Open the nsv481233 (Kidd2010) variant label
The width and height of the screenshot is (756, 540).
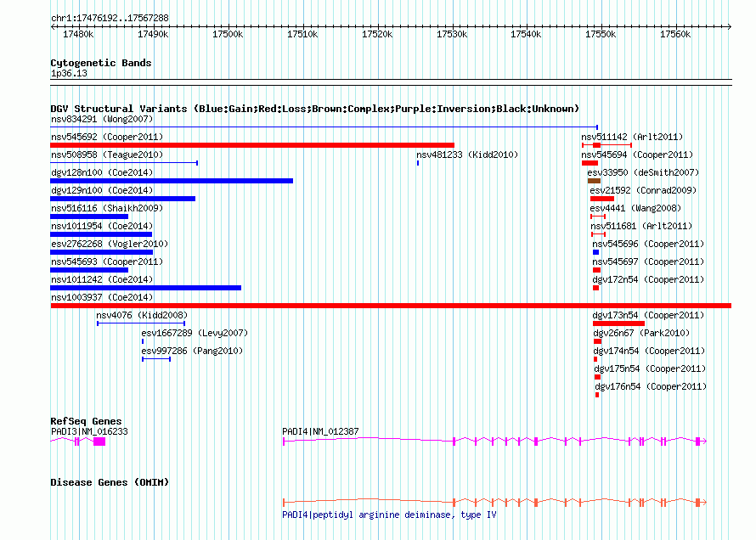[x=467, y=155]
